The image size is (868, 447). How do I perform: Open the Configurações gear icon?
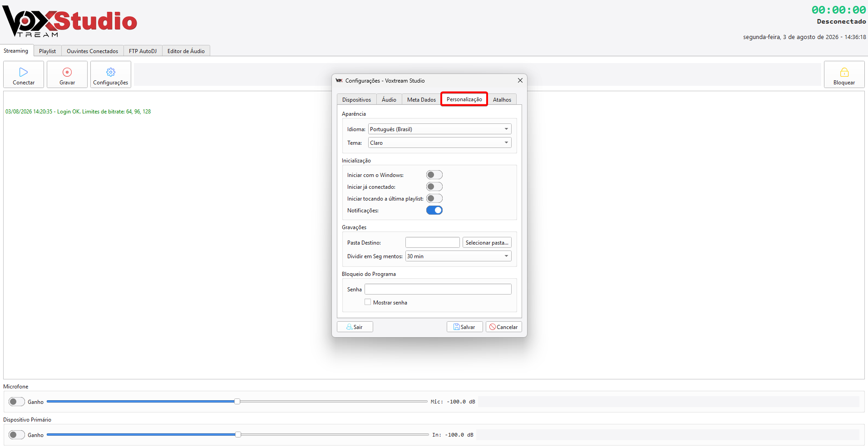coord(111,72)
